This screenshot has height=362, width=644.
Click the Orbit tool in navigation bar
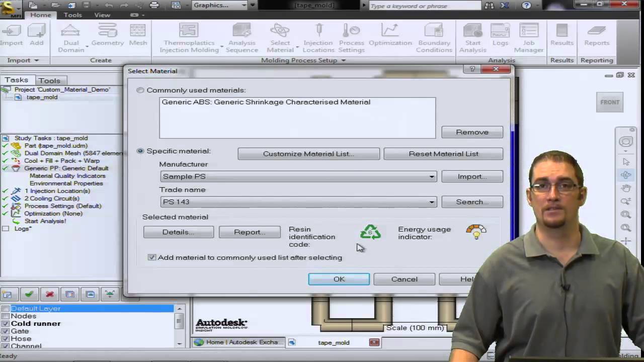[x=626, y=175]
